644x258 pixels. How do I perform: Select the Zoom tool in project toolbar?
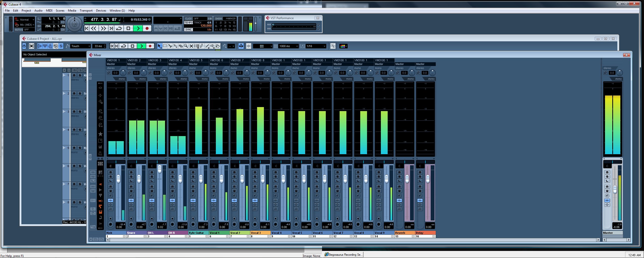186,46
